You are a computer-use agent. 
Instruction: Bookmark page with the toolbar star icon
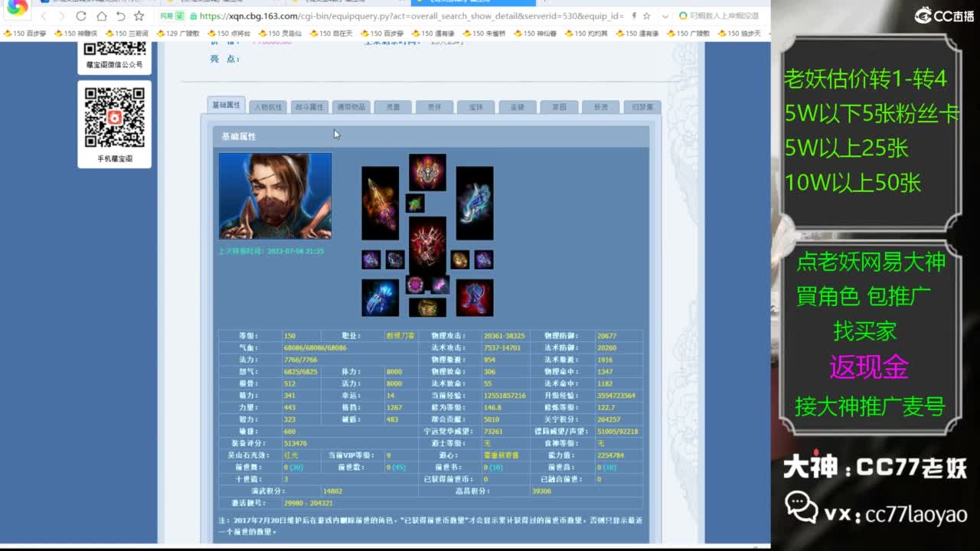139,16
